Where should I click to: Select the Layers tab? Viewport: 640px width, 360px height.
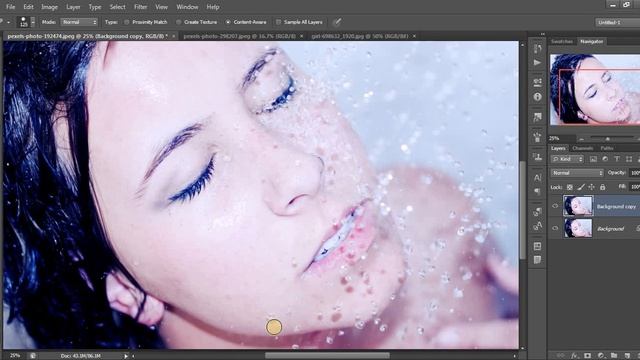558,148
